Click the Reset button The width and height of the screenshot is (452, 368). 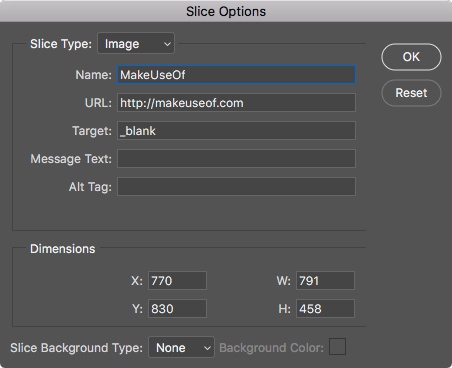tap(411, 93)
